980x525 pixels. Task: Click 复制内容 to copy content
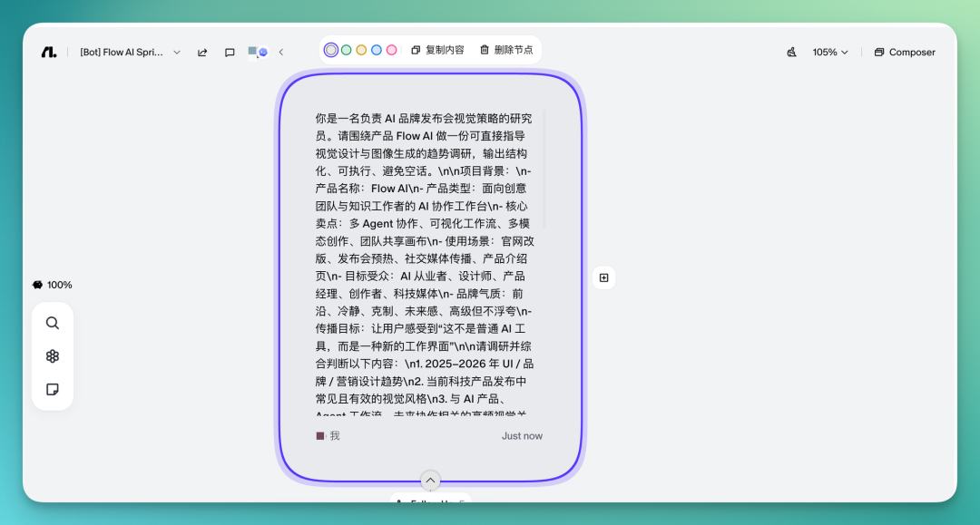tap(437, 50)
